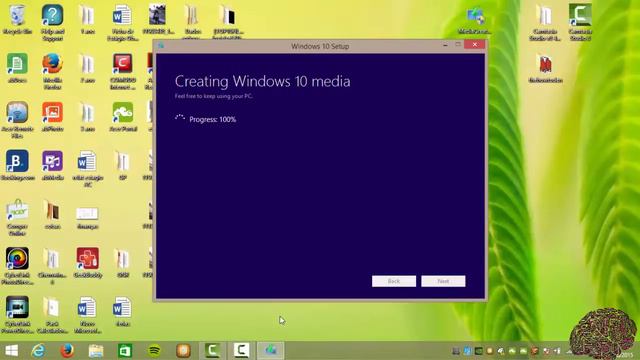Select the red medical cross desktop shortcut
The width and height of the screenshot is (640, 360).
pyautogui.click(x=87, y=262)
